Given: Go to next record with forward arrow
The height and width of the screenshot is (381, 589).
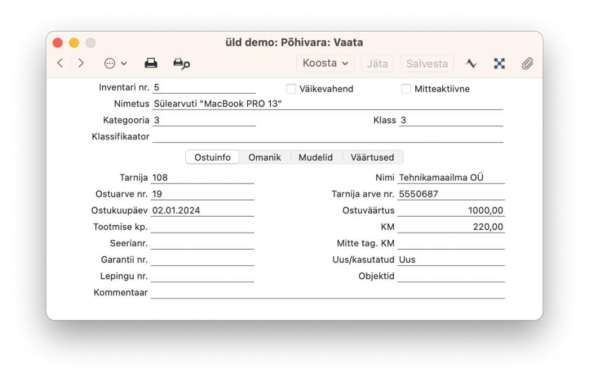Looking at the screenshot, I should 81,63.
